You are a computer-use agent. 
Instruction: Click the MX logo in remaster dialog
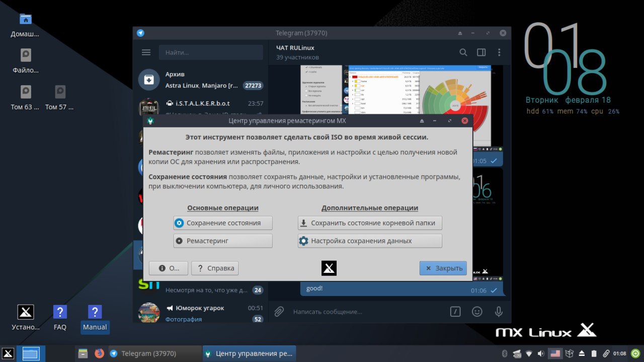[329, 268]
